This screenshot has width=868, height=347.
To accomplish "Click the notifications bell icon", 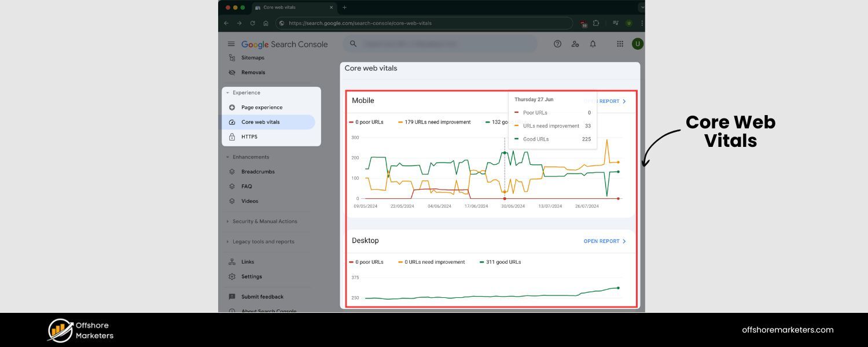I will point(593,43).
